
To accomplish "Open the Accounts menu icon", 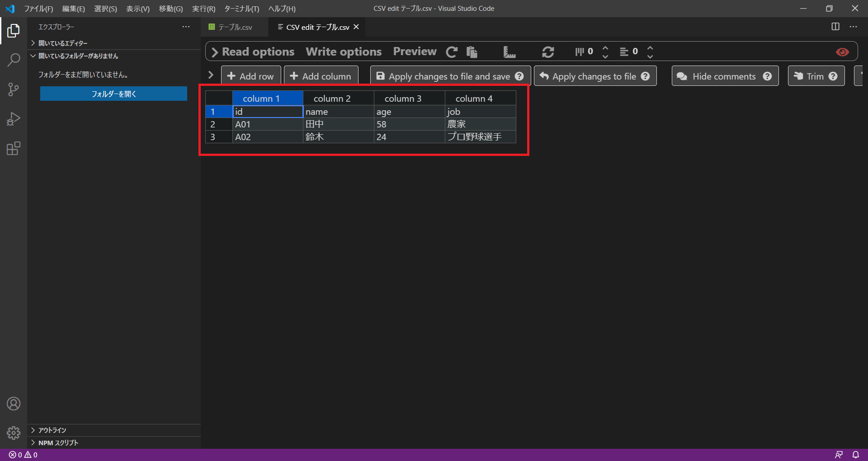I will tap(14, 404).
